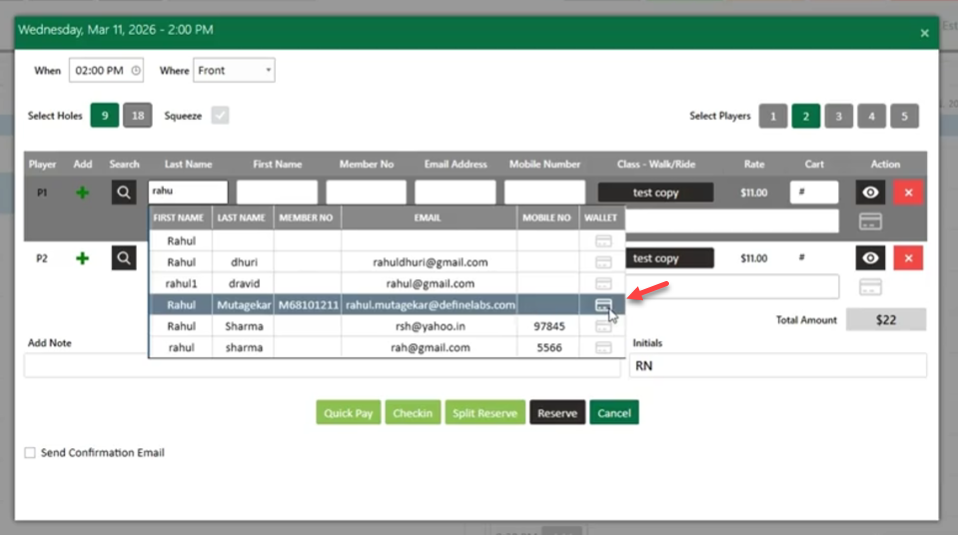Remove player P2 with red X
Screen dimensions: 958x535
(x=908, y=258)
